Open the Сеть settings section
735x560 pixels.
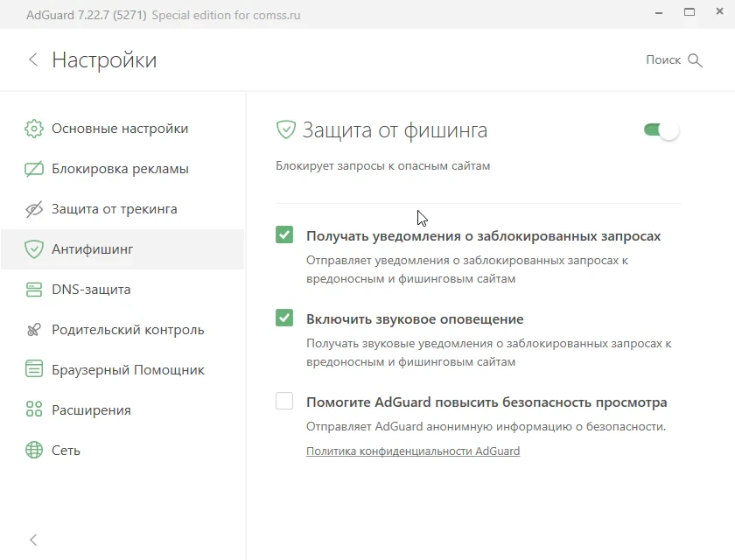[122, 451]
